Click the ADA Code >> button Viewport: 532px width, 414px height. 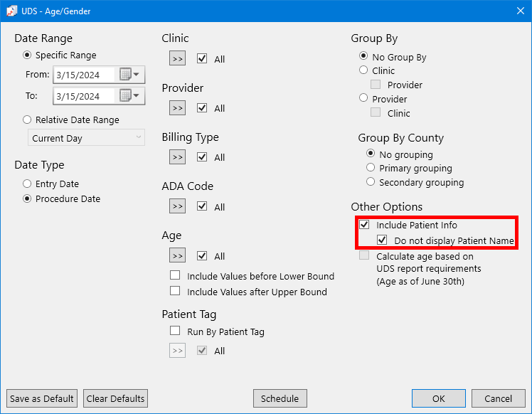coord(177,206)
